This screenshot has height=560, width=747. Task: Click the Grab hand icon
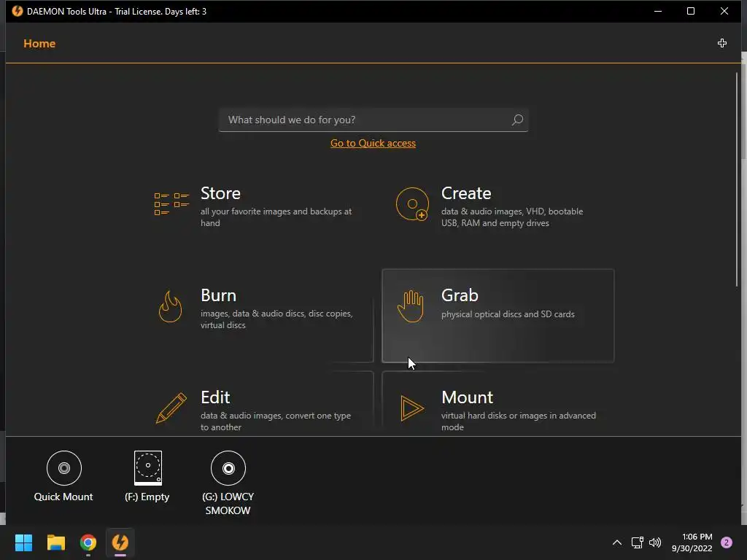coord(410,306)
